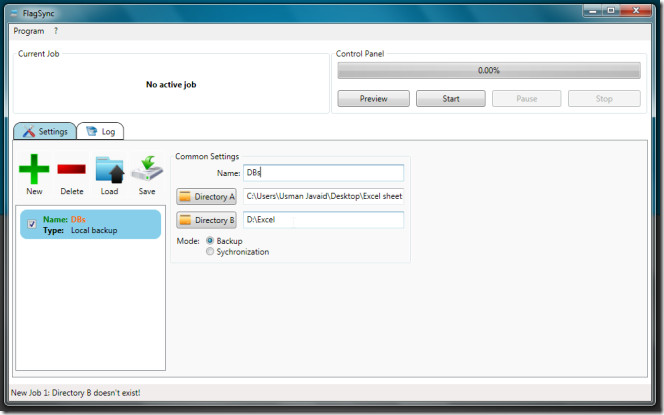Screen dimensions: 664x415
Task: Browse for Directory B
Action: (x=206, y=220)
